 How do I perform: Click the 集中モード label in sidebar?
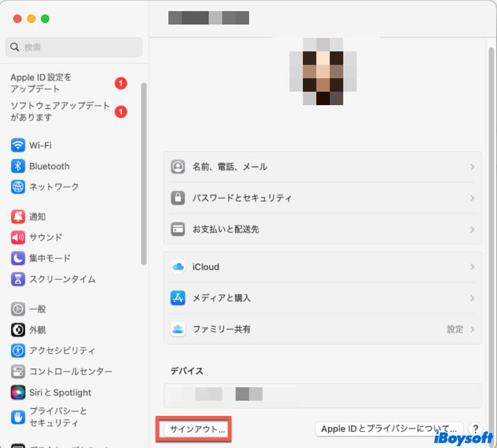(x=50, y=258)
